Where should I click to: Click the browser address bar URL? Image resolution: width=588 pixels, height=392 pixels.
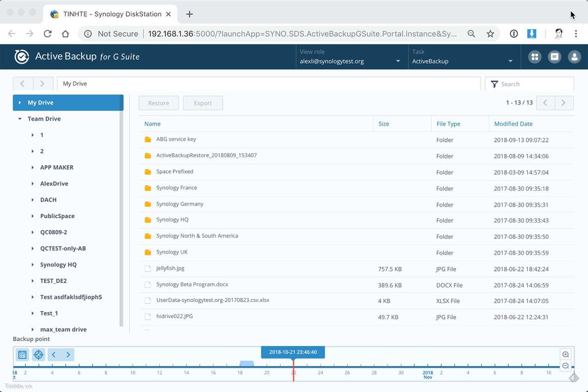302,34
